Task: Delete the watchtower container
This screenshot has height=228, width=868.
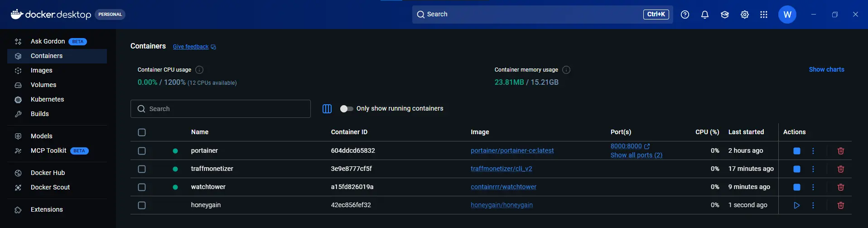Action: 841,187
